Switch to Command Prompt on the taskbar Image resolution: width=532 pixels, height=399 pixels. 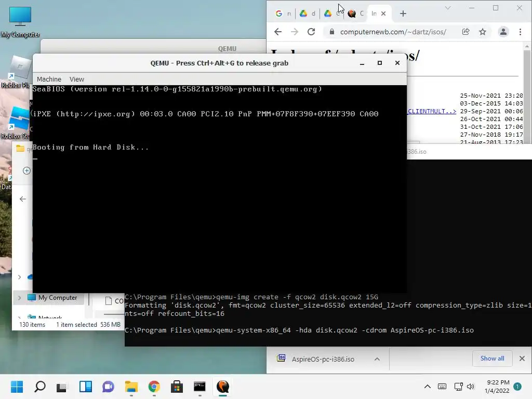click(199, 387)
